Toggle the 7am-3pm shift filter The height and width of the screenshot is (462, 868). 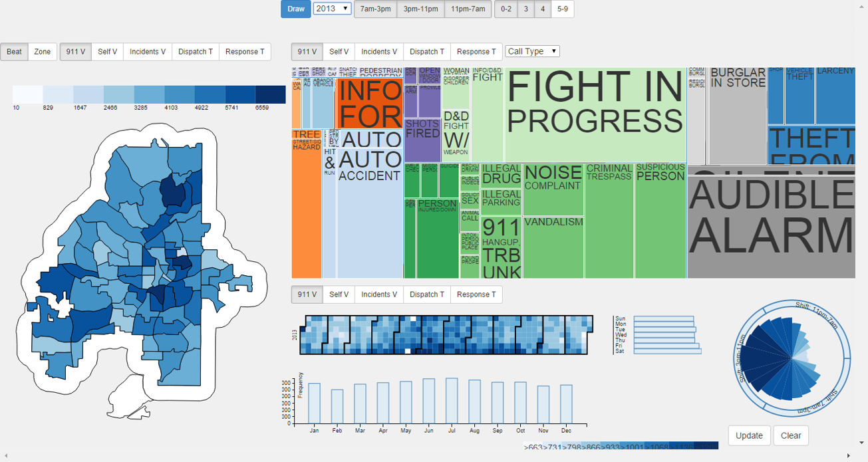[x=375, y=9]
